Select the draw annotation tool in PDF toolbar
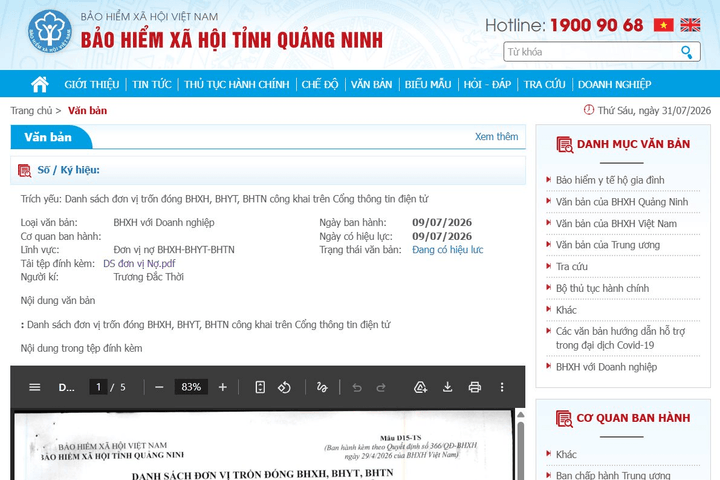This screenshot has height=480, width=720. 322,387
